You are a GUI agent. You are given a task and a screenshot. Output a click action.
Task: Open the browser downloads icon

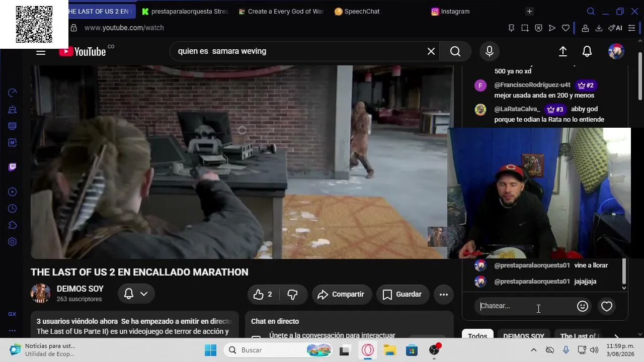click(599, 28)
